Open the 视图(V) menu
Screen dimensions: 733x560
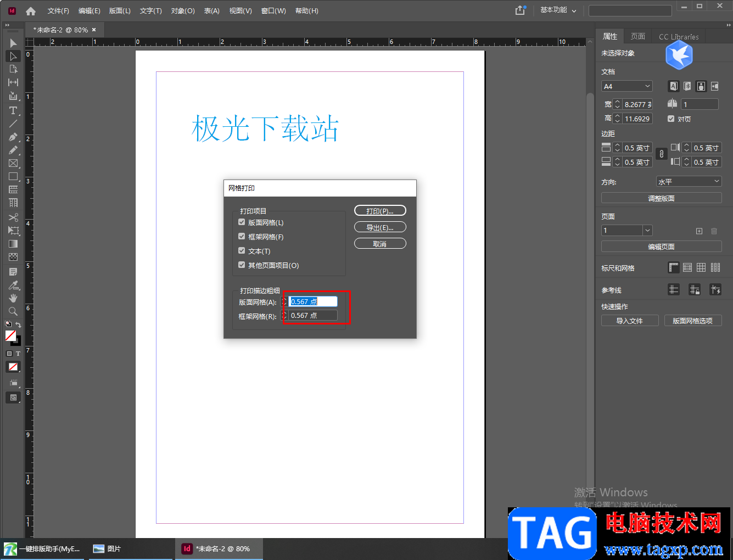click(x=240, y=11)
